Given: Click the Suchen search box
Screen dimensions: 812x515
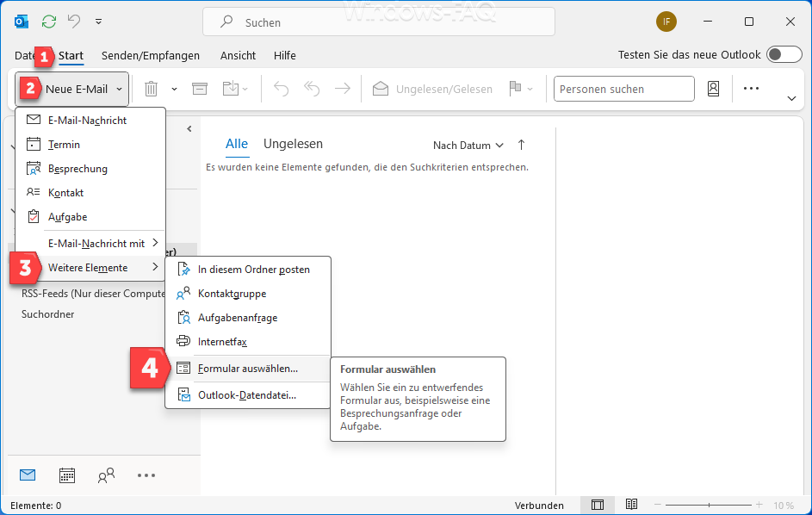Looking at the screenshot, I should [379, 22].
